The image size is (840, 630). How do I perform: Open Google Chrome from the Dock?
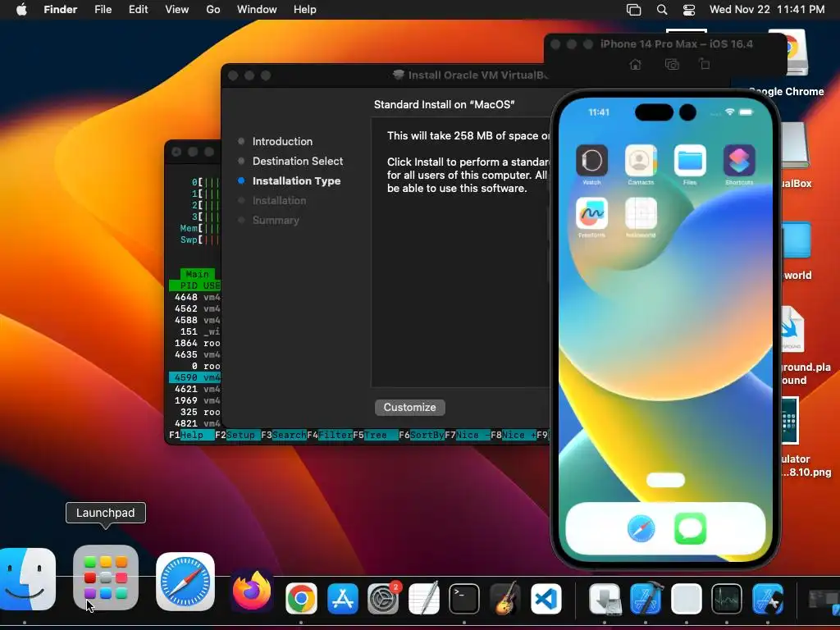301,598
